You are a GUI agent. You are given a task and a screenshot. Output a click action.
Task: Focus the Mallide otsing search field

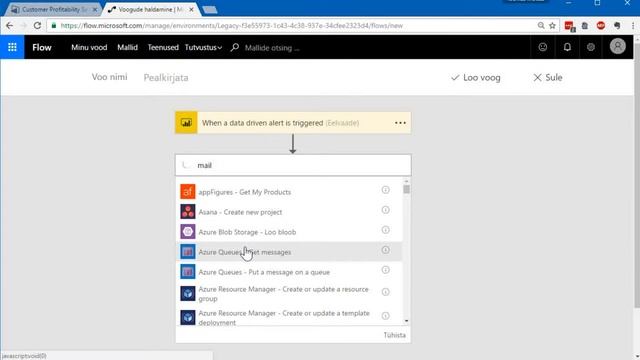point(272,48)
